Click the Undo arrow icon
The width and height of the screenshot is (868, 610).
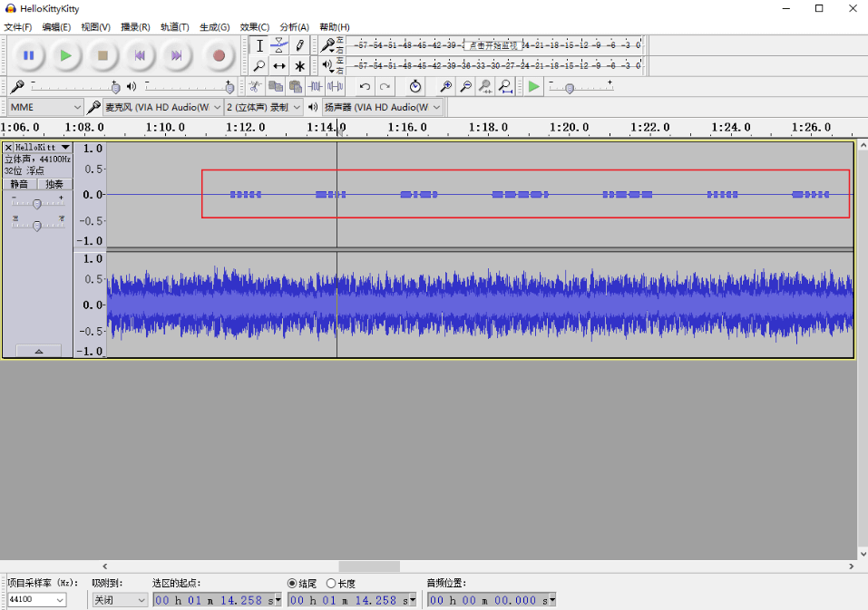tap(365, 87)
